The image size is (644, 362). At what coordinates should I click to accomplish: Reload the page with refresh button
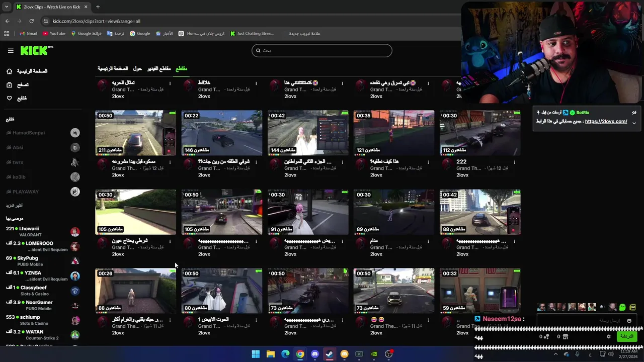click(x=31, y=21)
